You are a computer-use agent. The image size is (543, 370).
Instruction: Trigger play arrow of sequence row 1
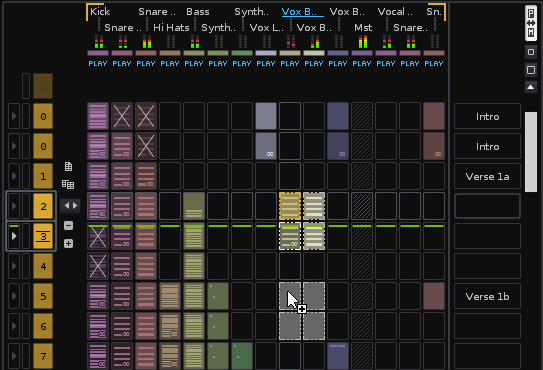click(x=14, y=176)
